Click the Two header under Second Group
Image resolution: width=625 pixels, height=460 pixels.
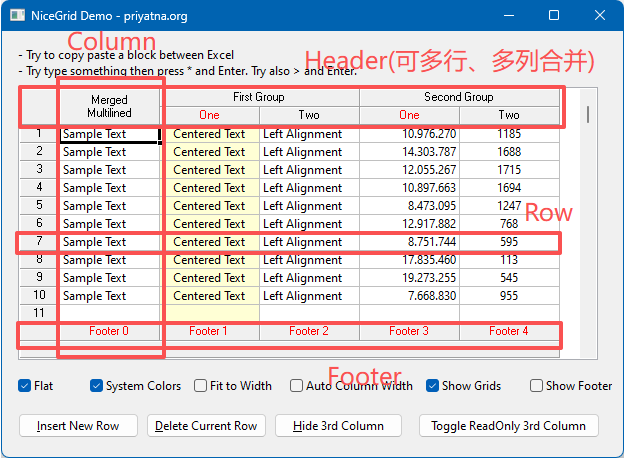click(509, 115)
